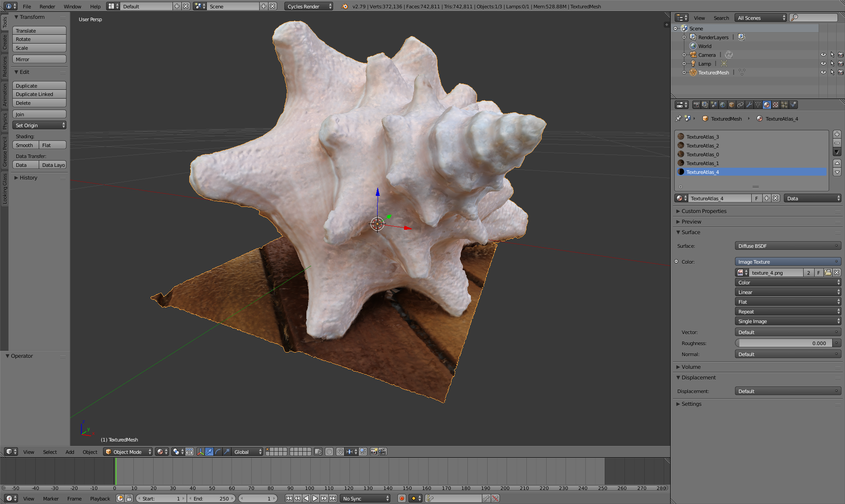Screen dimensions: 845x504
Task: Open the Physics properties tab
Action: pos(793,105)
